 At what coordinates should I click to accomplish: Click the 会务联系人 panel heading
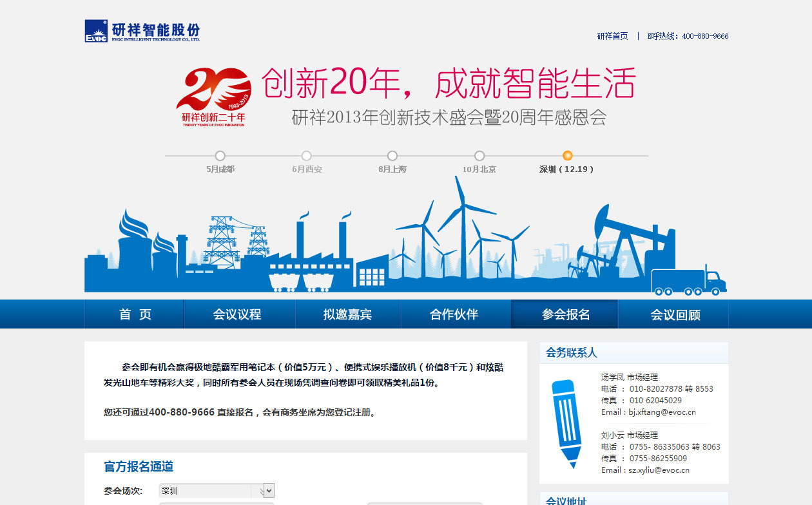(572, 353)
